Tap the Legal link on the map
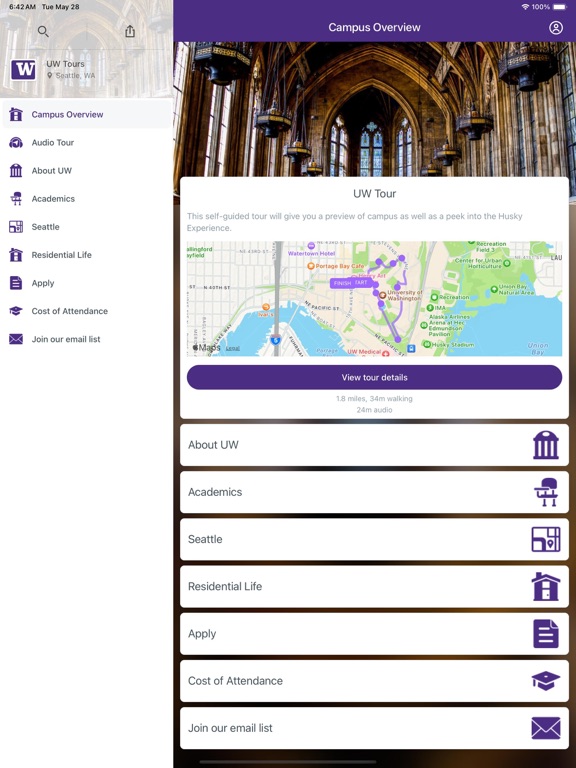 click(233, 348)
